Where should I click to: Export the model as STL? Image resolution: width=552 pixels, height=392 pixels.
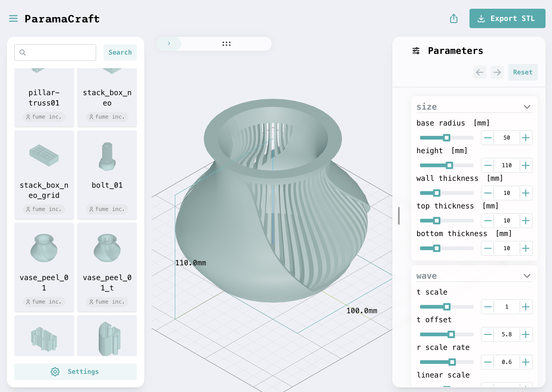(507, 19)
